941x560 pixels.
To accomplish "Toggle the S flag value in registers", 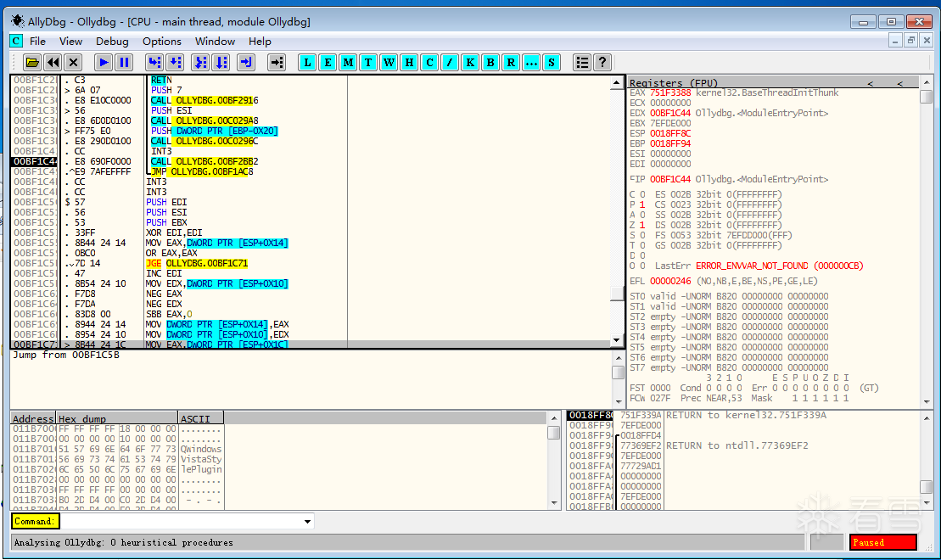I will (x=642, y=235).
